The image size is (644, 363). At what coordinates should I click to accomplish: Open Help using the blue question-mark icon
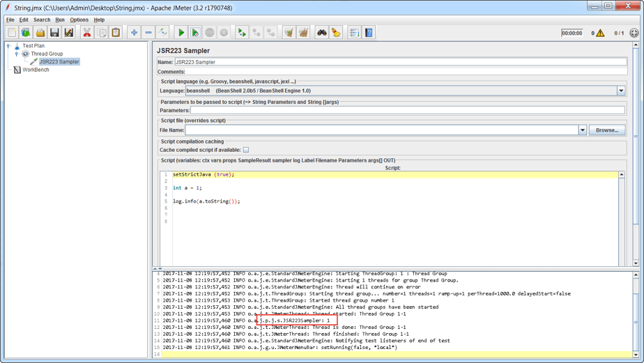tap(369, 33)
